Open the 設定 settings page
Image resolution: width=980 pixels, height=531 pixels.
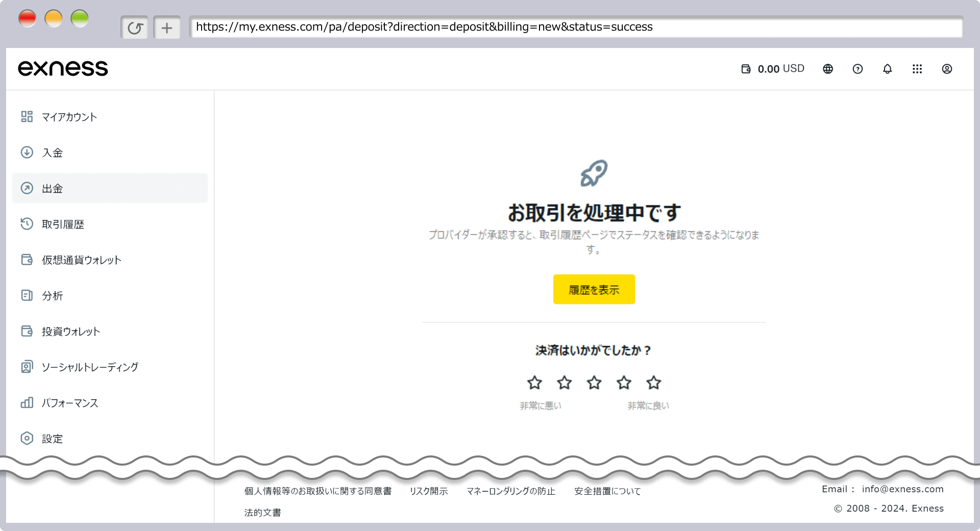point(53,438)
